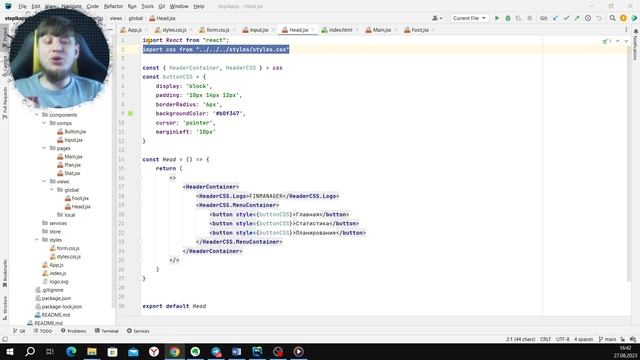Click the green gutter color marker on line 9
This screenshot has width=640, height=360.
pyautogui.click(x=131, y=113)
